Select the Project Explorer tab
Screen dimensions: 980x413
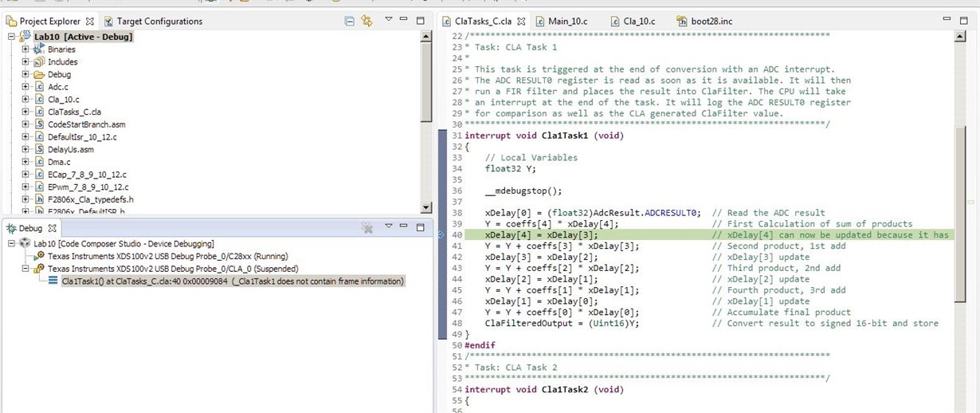click(49, 22)
